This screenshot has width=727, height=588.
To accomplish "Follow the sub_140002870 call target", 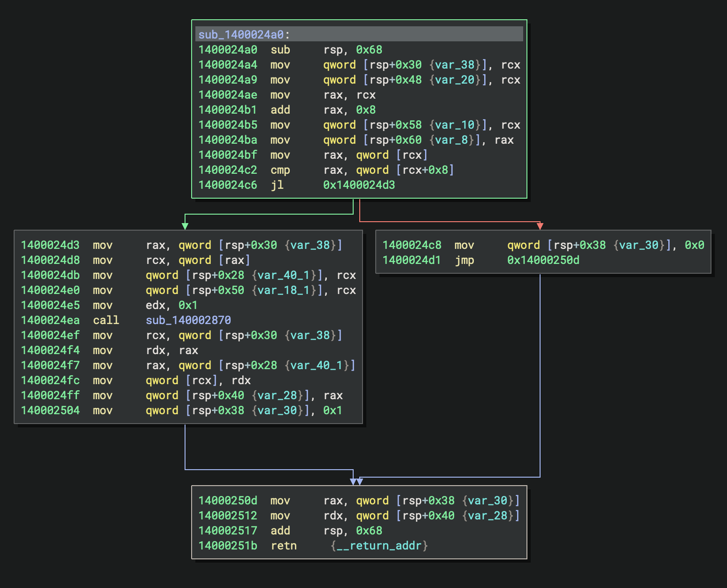I will coord(188,320).
